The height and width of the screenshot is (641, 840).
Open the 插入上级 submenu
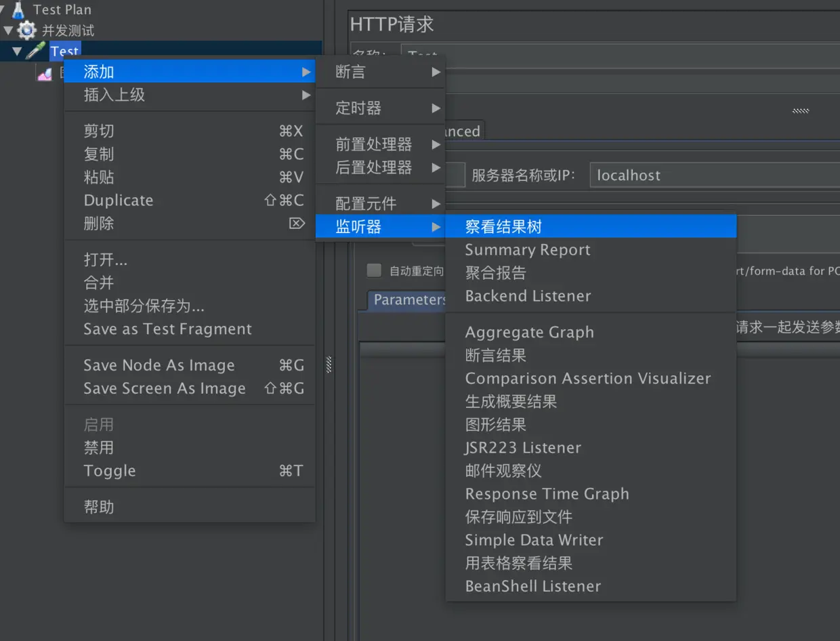190,94
